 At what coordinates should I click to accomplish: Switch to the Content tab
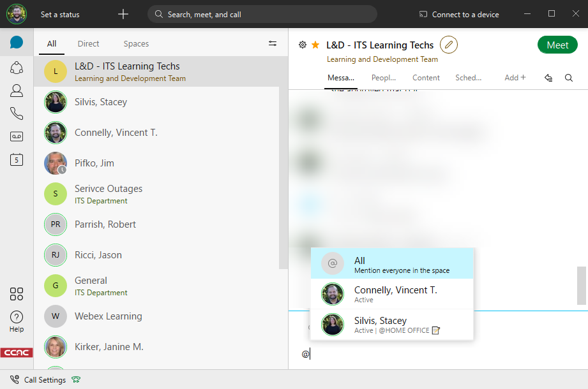click(426, 77)
